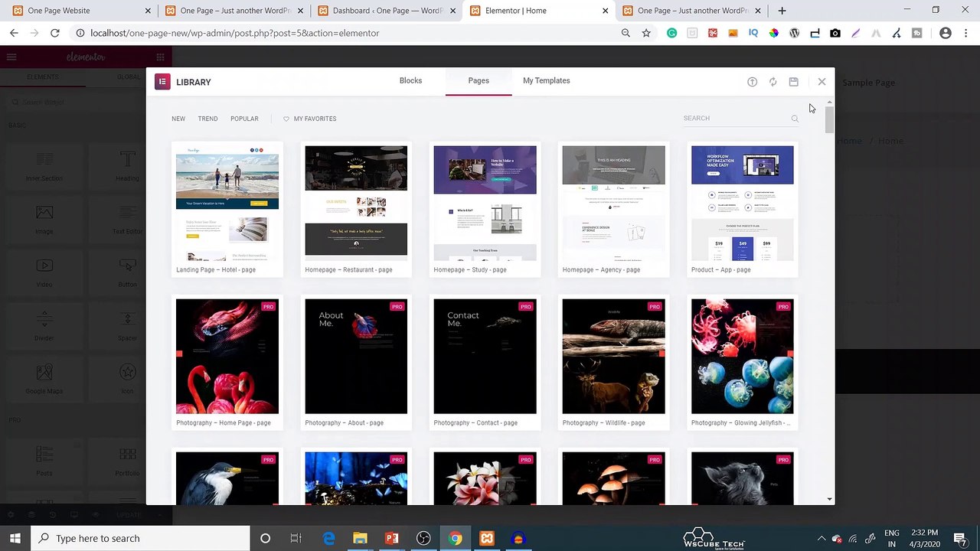Open Cortana from the taskbar
Screen dimensions: 980x551
point(265,538)
